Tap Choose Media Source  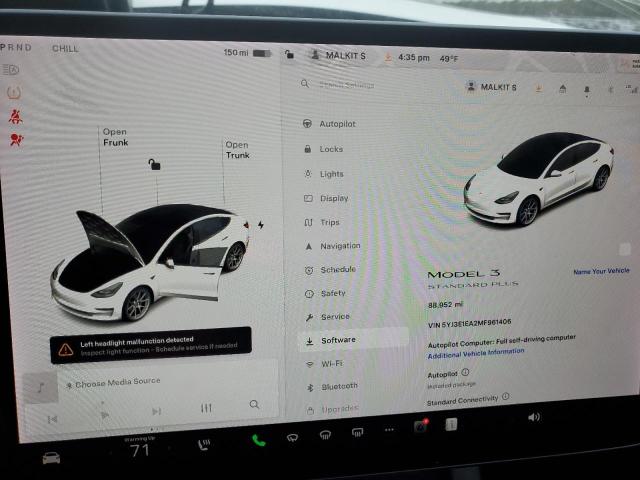pyautogui.click(x=114, y=383)
